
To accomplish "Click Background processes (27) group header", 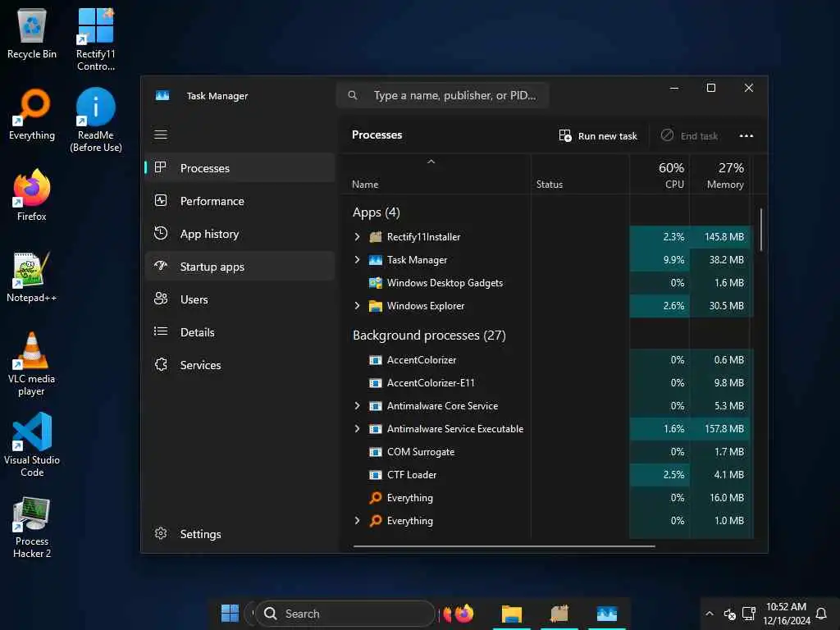I will click(429, 336).
